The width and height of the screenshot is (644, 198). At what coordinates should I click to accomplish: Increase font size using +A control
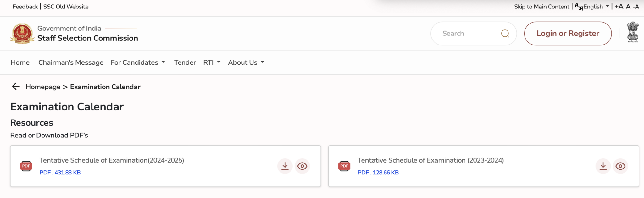click(x=619, y=6)
